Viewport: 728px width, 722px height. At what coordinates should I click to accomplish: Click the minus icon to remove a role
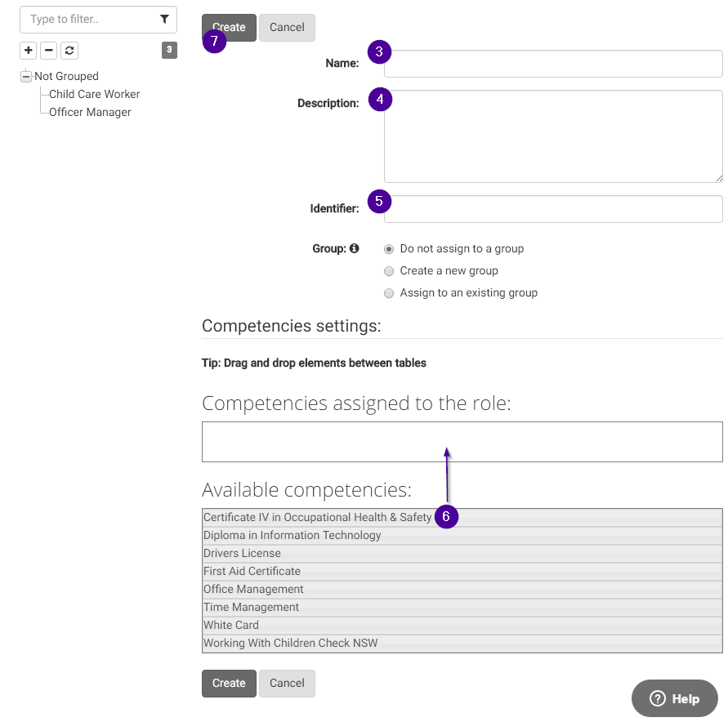[x=48, y=50]
